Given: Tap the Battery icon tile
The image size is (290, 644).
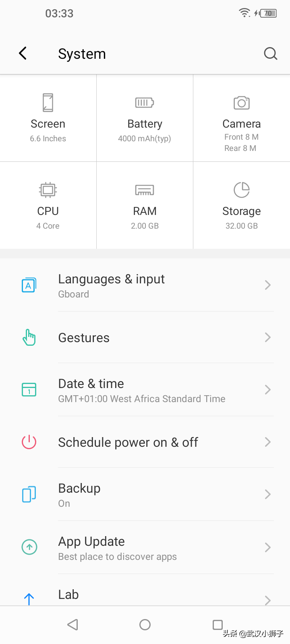Looking at the screenshot, I should 145,103.
